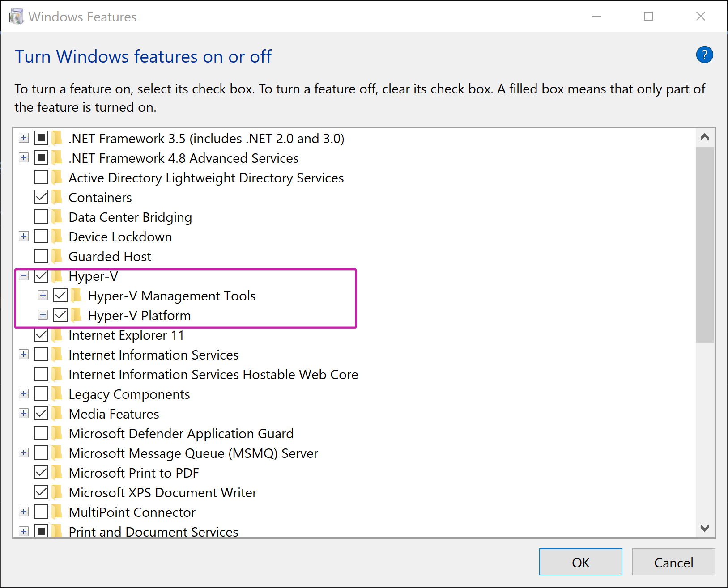The image size is (728, 588).
Task: Select the MultiPoint Connector tree item
Action: pyautogui.click(x=132, y=512)
